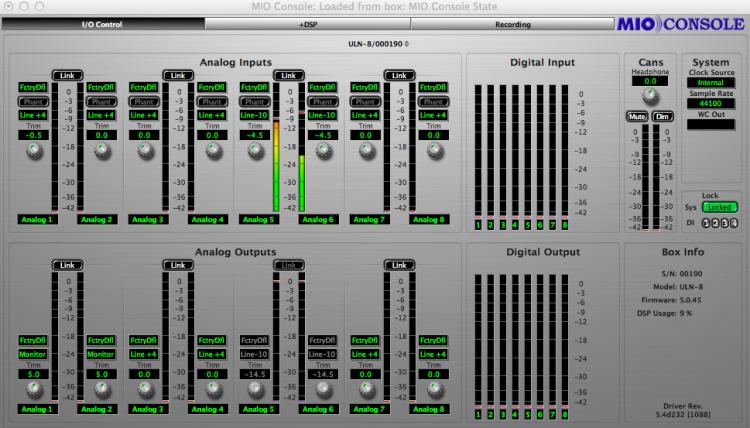Click the Analog 5 input trim knob
The image size is (750, 428).
coord(254,151)
